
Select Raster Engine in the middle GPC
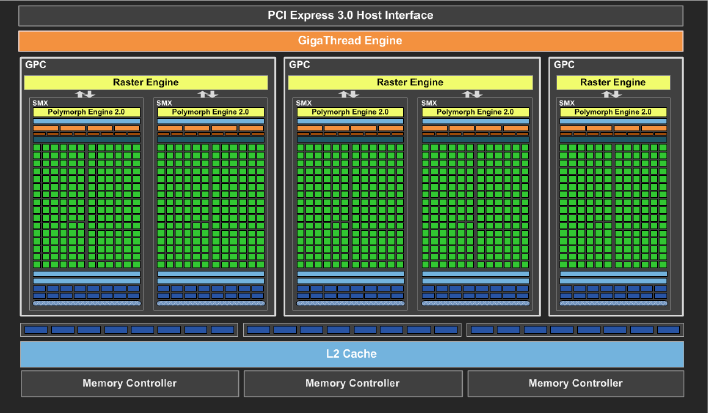coord(410,82)
